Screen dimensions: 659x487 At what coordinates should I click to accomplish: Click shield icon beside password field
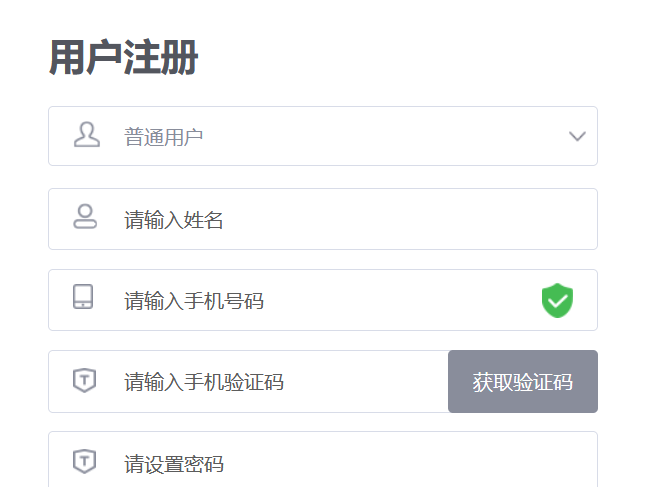pos(85,461)
